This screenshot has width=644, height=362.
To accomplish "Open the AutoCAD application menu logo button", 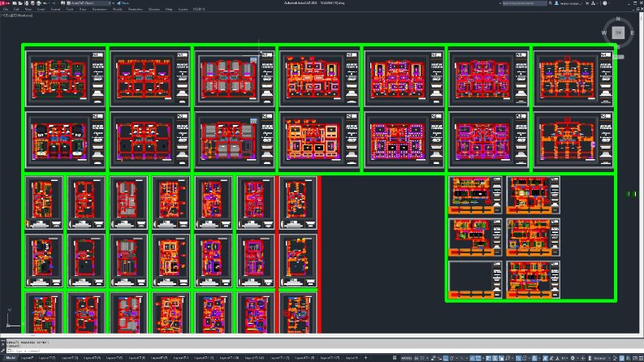I will tap(3, 3).
